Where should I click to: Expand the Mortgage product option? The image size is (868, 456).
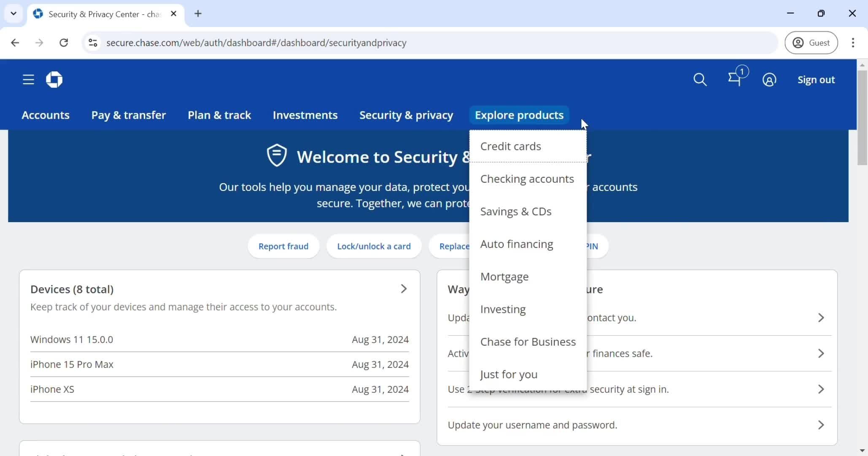(x=504, y=276)
